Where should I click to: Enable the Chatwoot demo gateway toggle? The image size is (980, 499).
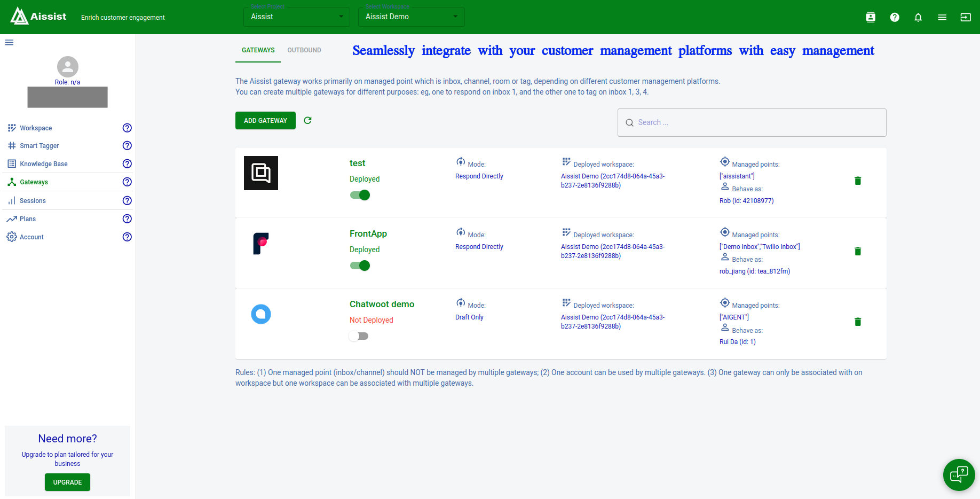(359, 336)
